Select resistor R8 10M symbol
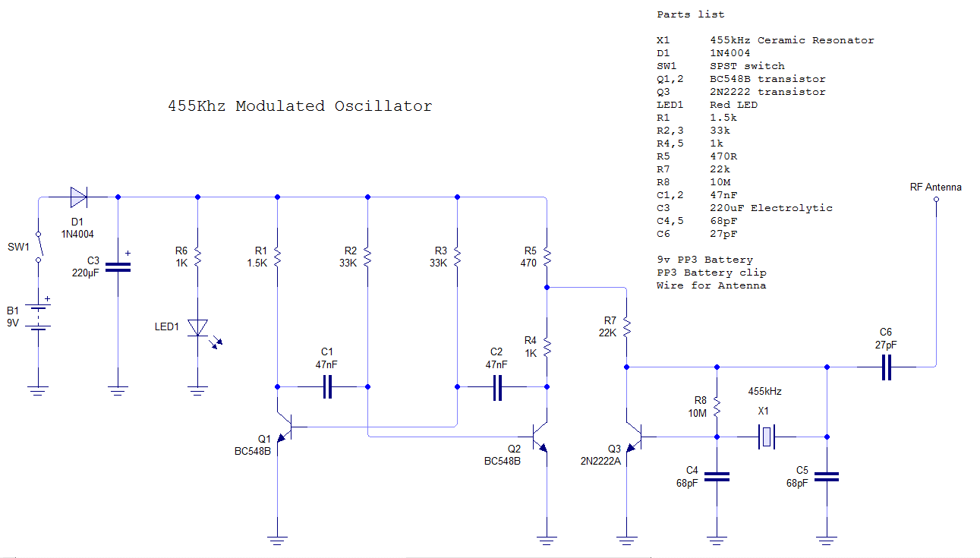This screenshot has height=558, width=980. pos(716,407)
